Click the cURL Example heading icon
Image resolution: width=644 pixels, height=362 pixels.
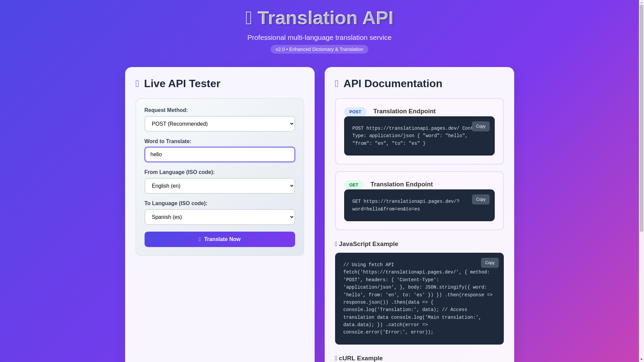pos(336,358)
